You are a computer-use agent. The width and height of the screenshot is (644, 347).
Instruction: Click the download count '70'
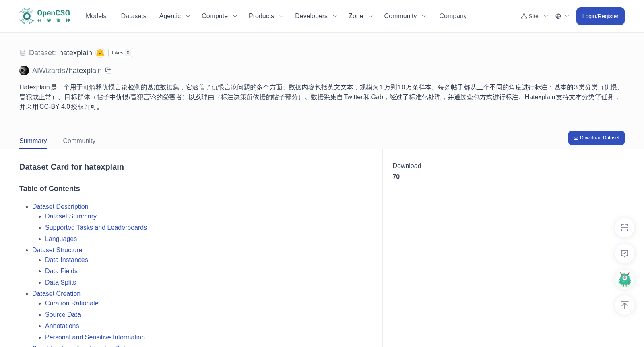tap(396, 177)
